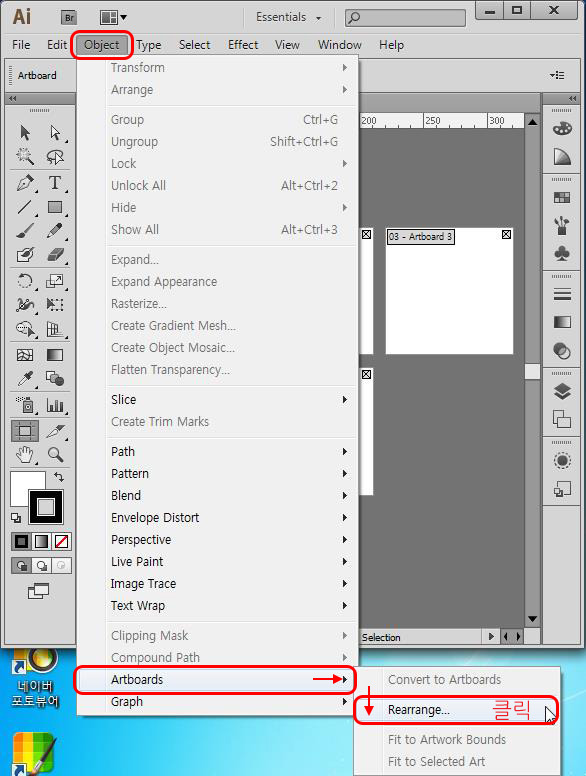The height and width of the screenshot is (776, 586).
Task: Open the Symbols panel club icon
Action: coord(562,254)
